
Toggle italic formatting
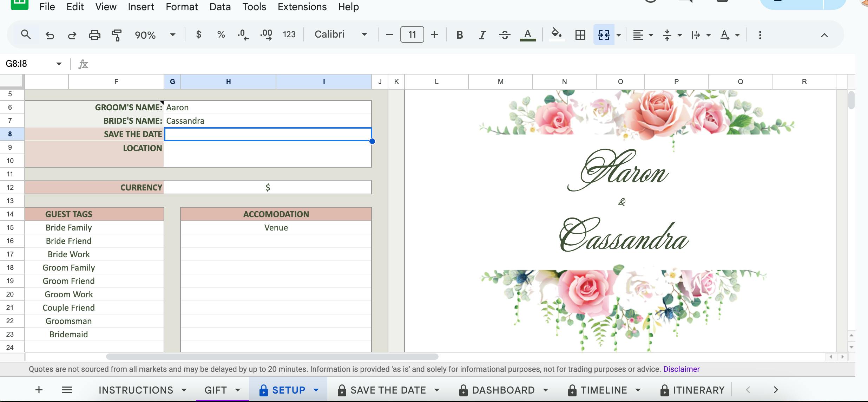click(482, 35)
